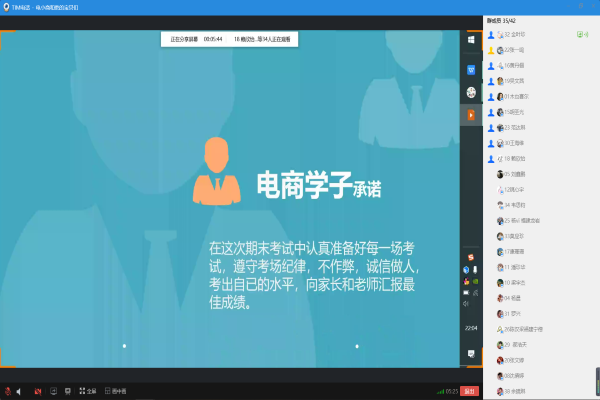The image size is (600, 400).
Task: Click the TIM电话 logo in title bar
Action: (x=6, y=7)
